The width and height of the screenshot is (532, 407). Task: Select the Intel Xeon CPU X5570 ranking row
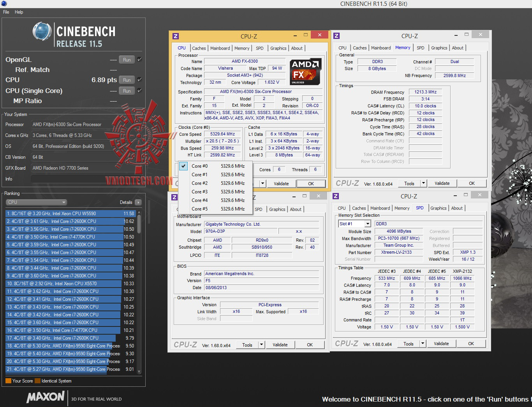click(70, 284)
